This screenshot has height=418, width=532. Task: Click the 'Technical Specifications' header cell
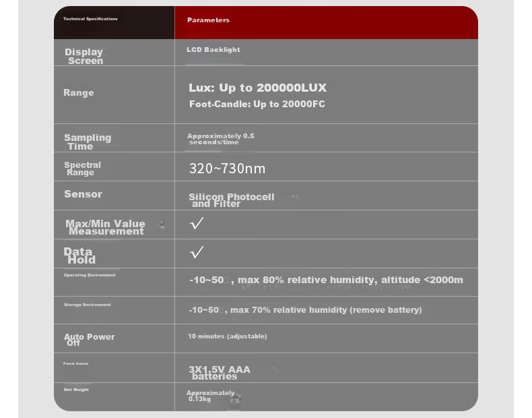114,22
